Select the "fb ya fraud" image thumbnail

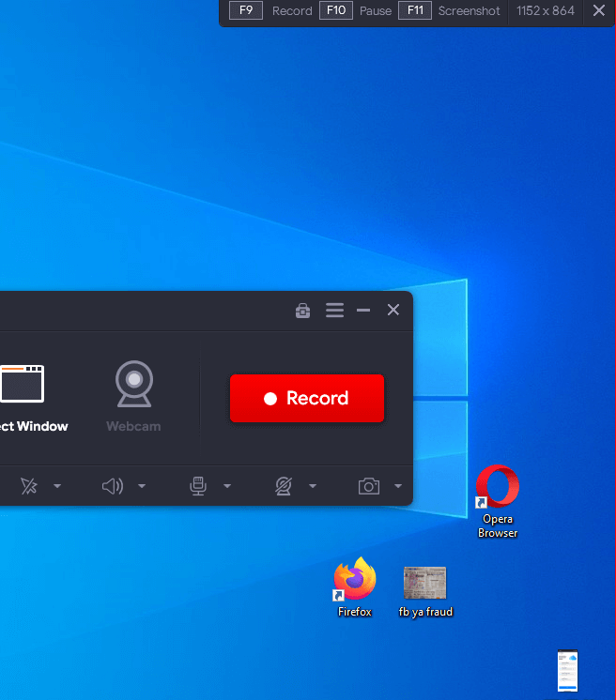click(x=424, y=587)
